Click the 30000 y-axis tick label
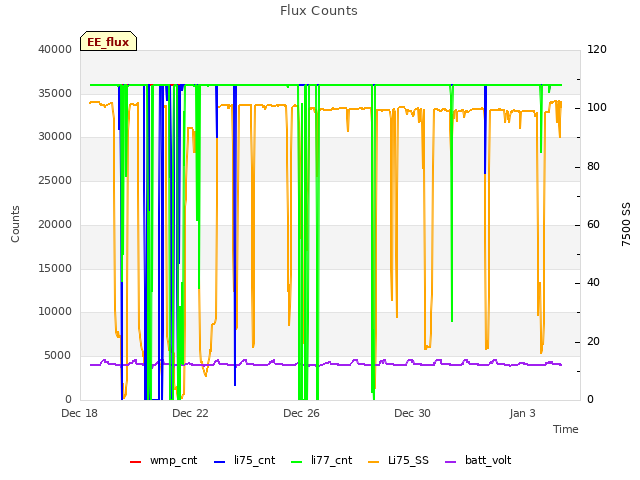Screen dimensions: 640x480 click(55, 136)
